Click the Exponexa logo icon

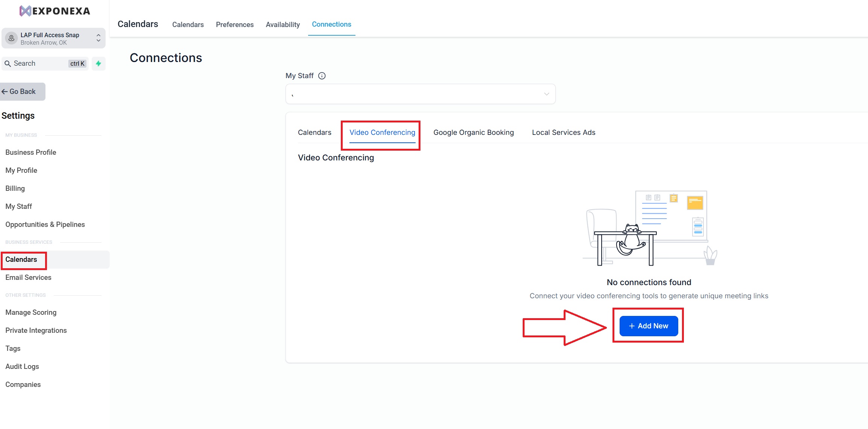(25, 11)
